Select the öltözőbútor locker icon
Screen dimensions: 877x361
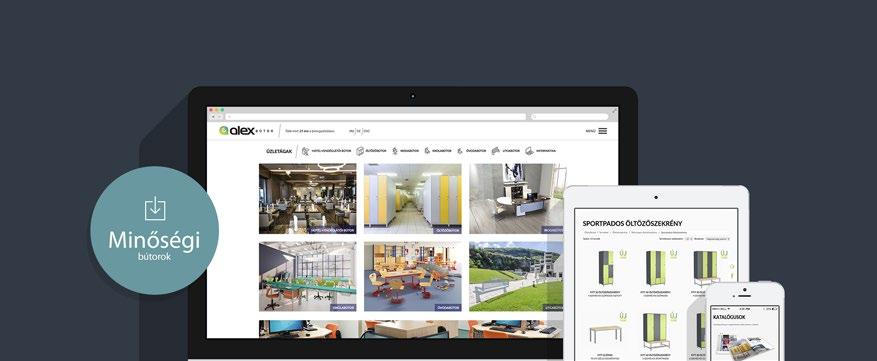click(360, 151)
